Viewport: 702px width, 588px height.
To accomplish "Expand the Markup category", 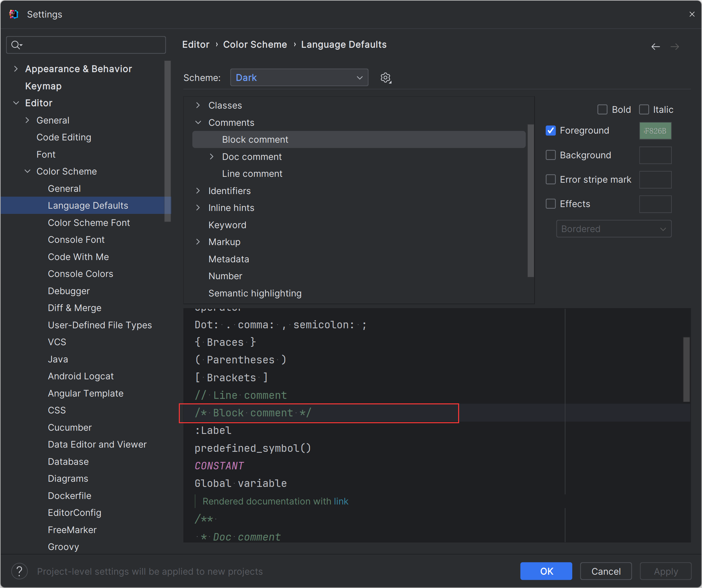I will [x=198, y=242].
